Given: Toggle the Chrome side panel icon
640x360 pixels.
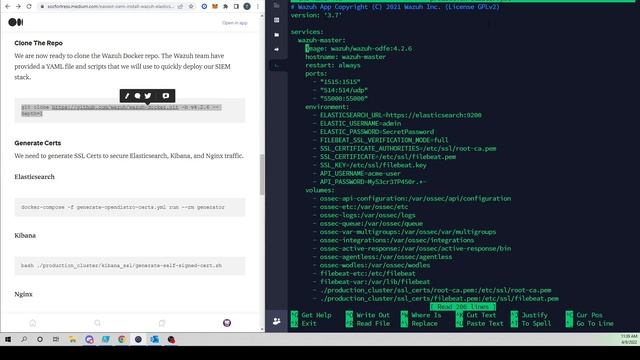Looking at the screenshot, I should (236, 7).
